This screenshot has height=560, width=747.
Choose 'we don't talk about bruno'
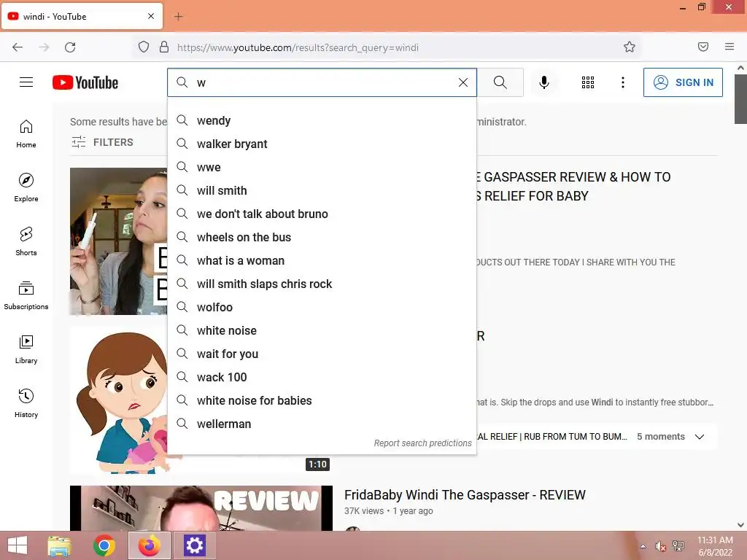[x=322, y=214]
